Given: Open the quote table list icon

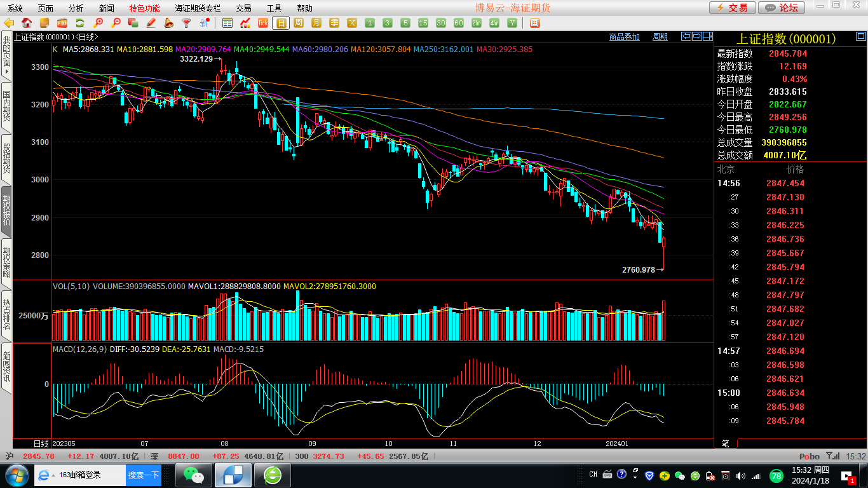Looking at the screenshot, I should click(x=227, y=23).
